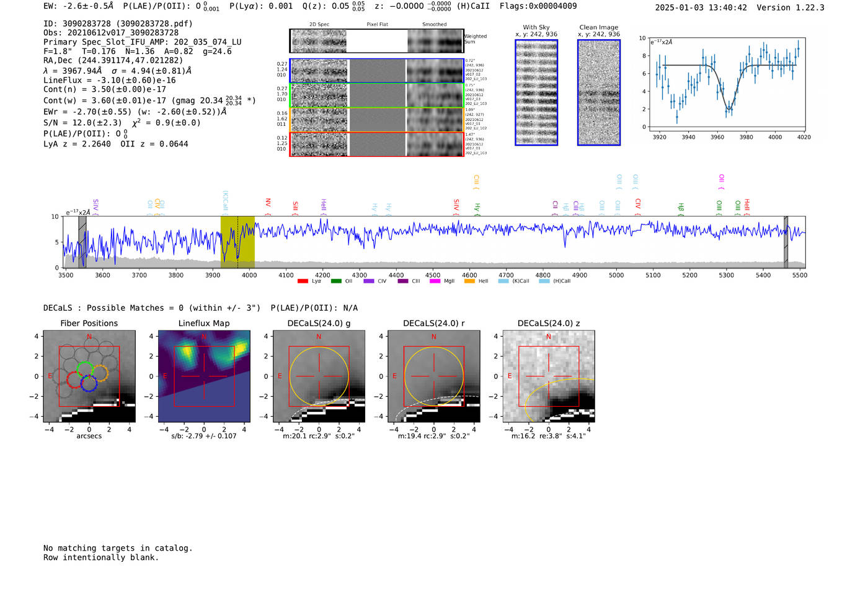868x591 pixels.
Task: Click the LyA z = 2.2640 line
Action: pyautogui.click(x=116, y=144)
